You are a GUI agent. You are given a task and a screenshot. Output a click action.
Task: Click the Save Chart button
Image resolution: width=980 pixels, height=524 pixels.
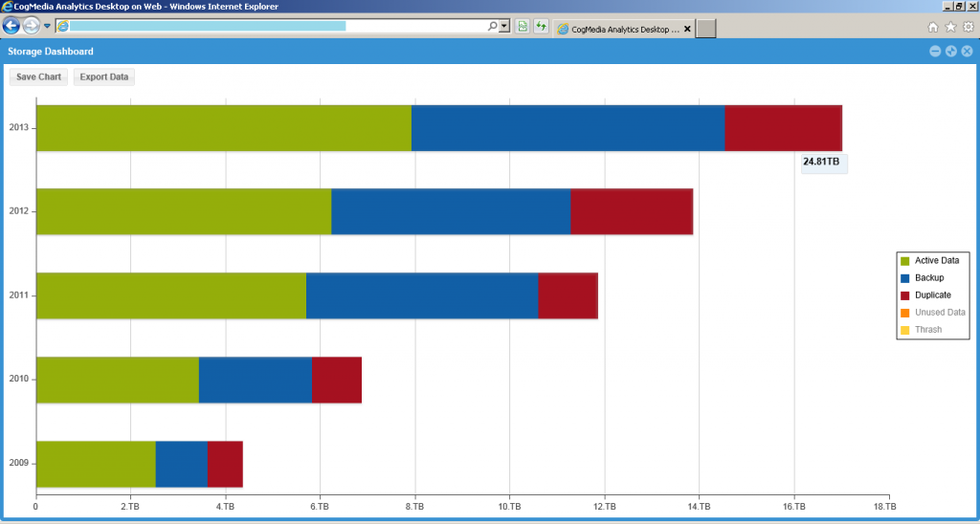point(38,76)
